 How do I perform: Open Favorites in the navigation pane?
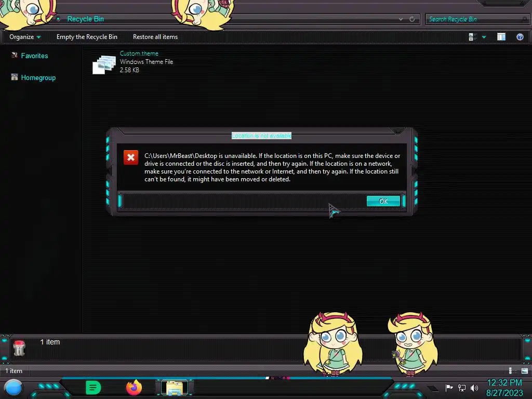35,56
